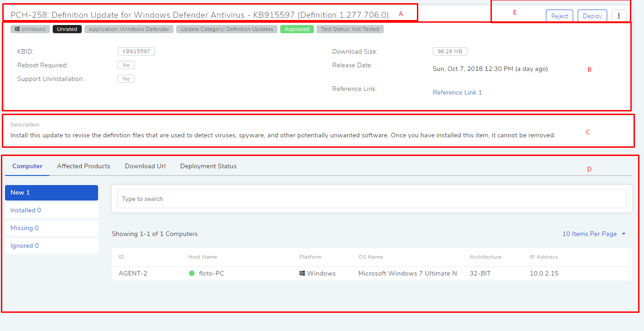Click the Description text paragraph
Viewport: 644px width, 331px height.
point(283,135)
